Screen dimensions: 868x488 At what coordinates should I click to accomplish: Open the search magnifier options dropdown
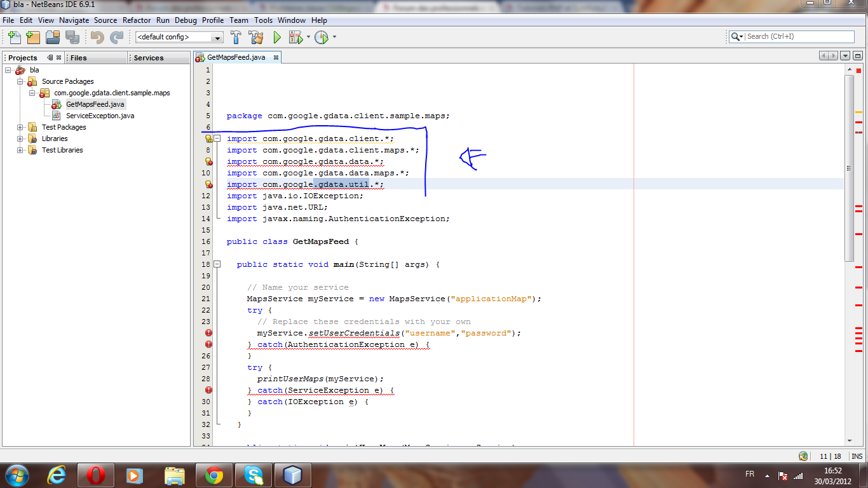(737, 37)
